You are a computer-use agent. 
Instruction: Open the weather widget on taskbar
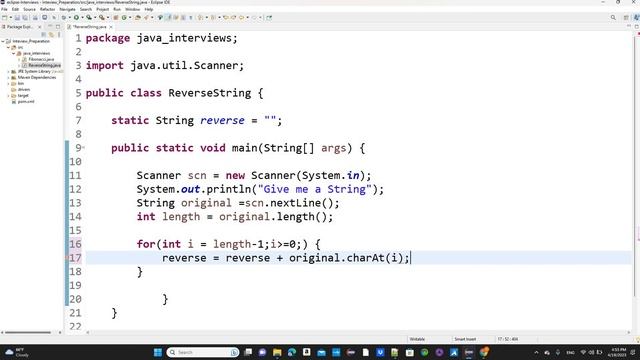pyautogui.click(x=17, y=352)
